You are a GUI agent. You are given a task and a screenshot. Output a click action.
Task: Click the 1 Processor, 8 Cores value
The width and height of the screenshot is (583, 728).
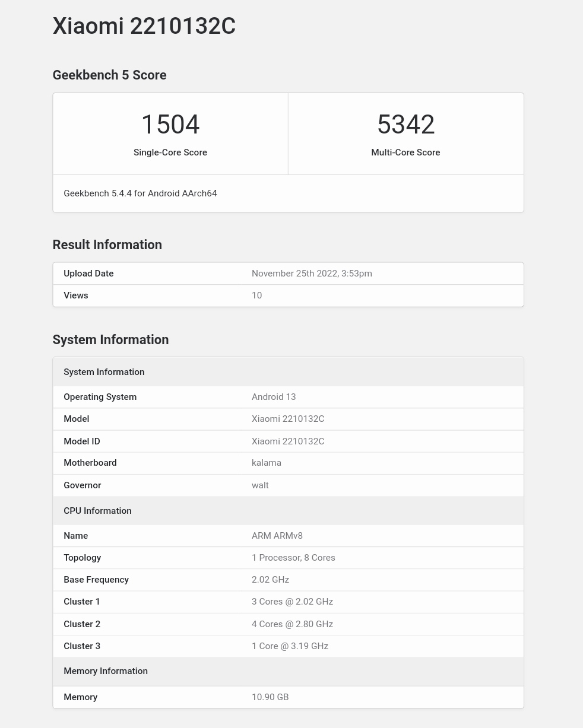293,558
